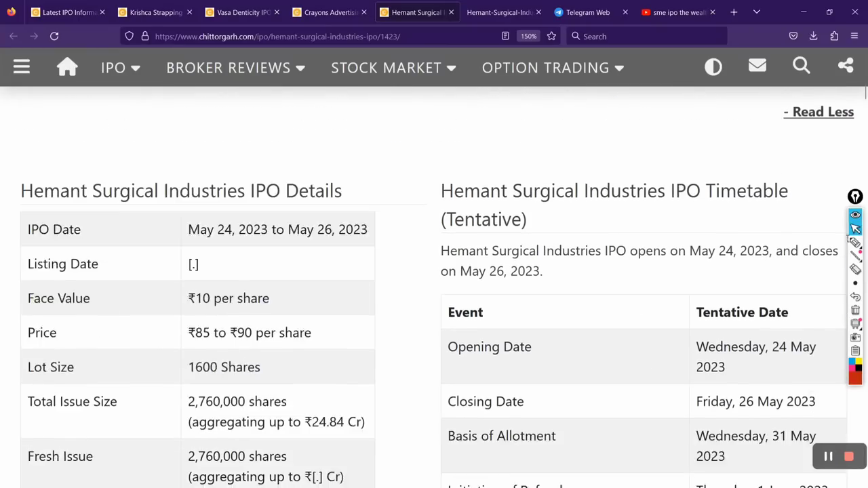This screenshot has width=868, height=488.
Task: Open the site info lock icon
Action: pos(144,36)
